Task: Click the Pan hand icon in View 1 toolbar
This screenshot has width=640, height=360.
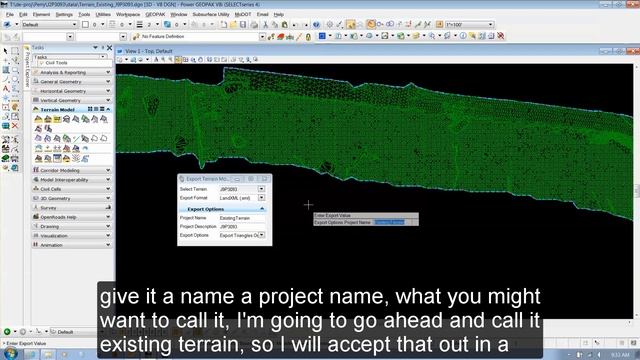Action: point(200,60)
